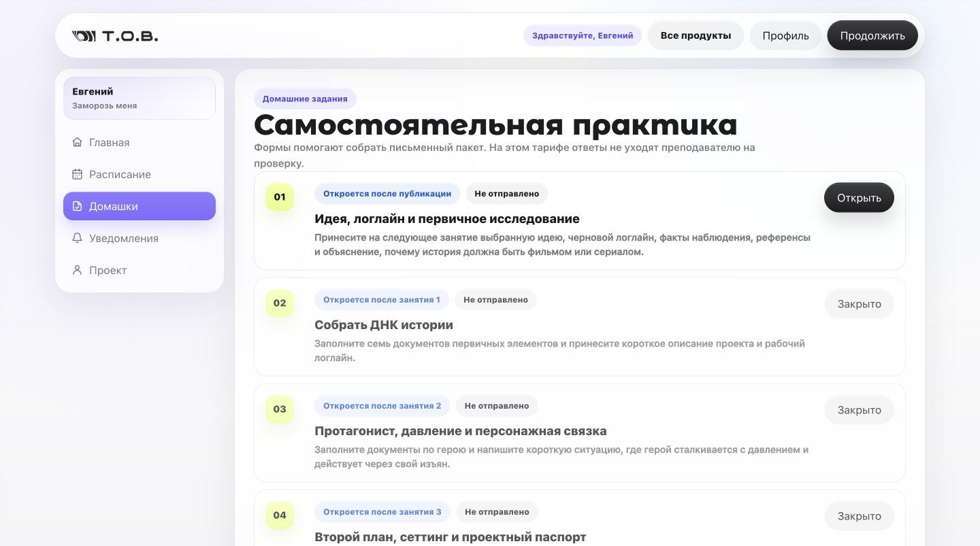Click the 02 number badge

(x=280, y=303)
